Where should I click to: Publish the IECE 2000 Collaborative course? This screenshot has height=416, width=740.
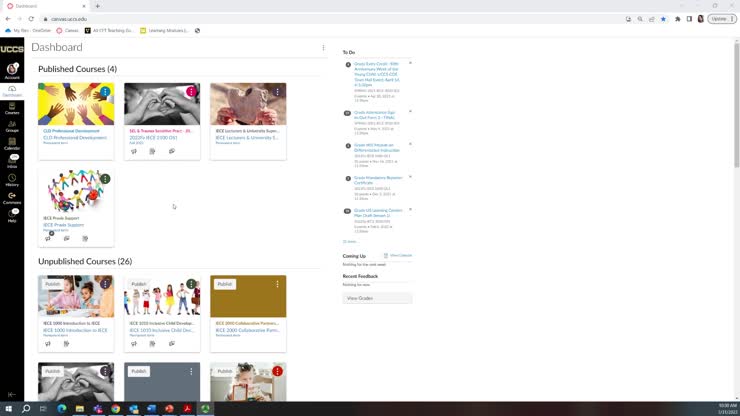pyautogui.click(x=225, y=284)
